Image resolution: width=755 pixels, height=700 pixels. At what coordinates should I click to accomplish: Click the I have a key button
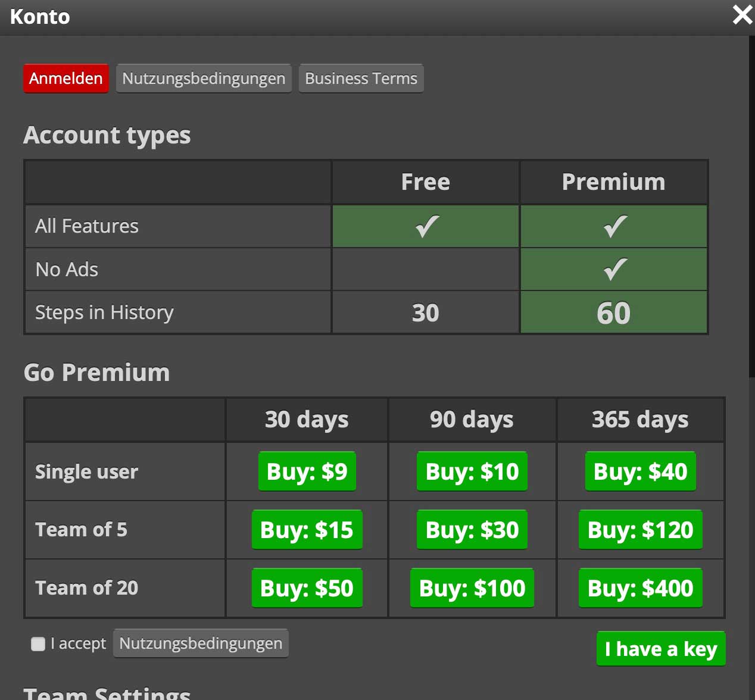[x=661, y=649]
